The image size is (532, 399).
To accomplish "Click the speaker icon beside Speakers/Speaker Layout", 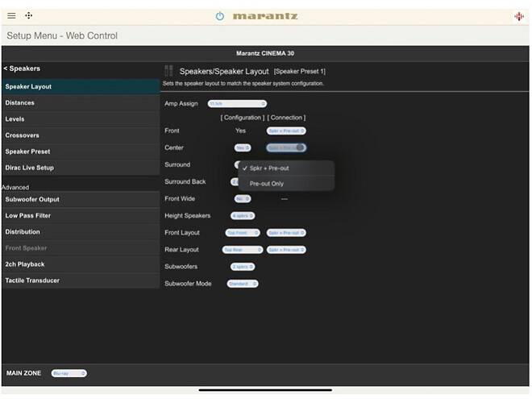I will pos(168,71).
